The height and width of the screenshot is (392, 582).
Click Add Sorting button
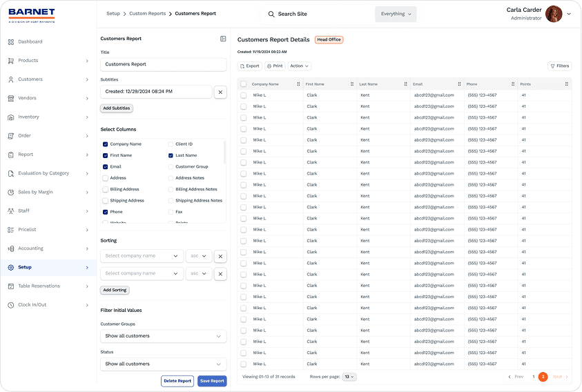click(115, 291)
